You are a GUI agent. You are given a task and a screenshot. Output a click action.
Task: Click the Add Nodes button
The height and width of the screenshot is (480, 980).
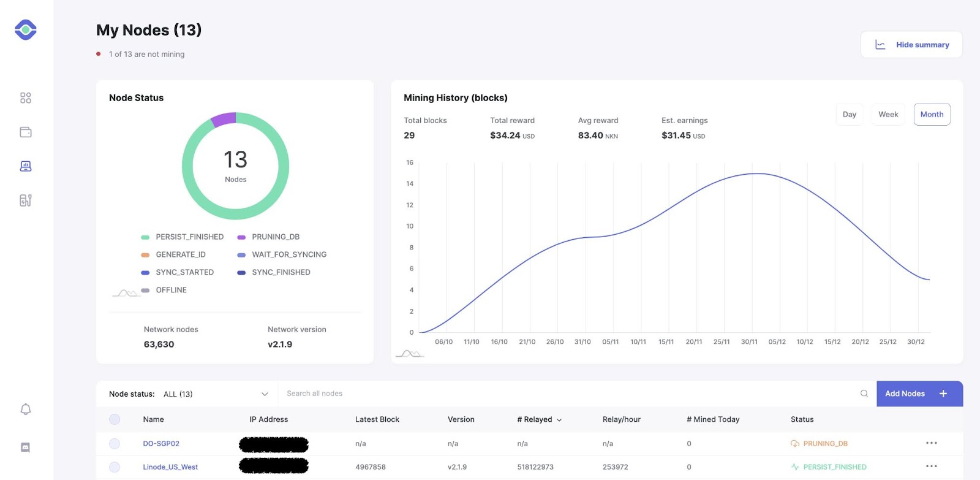point(919,394)
